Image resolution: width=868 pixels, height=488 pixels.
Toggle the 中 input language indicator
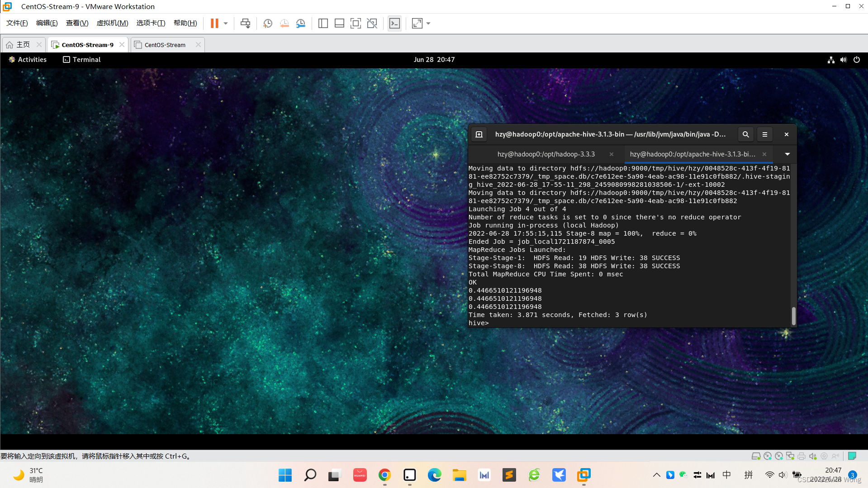[727, 475]
